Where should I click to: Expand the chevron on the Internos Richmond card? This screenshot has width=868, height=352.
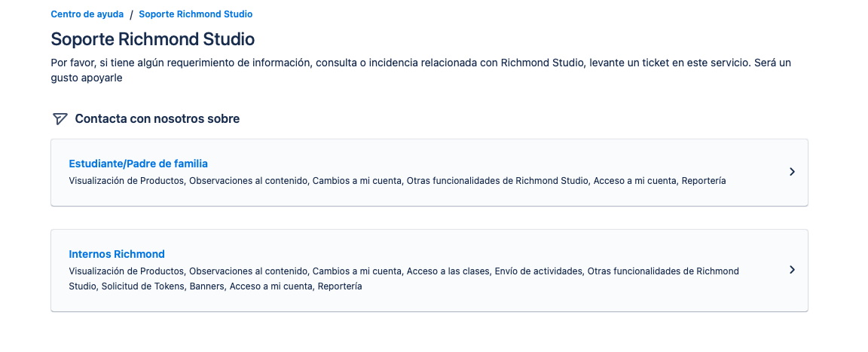tap(792, 270)
